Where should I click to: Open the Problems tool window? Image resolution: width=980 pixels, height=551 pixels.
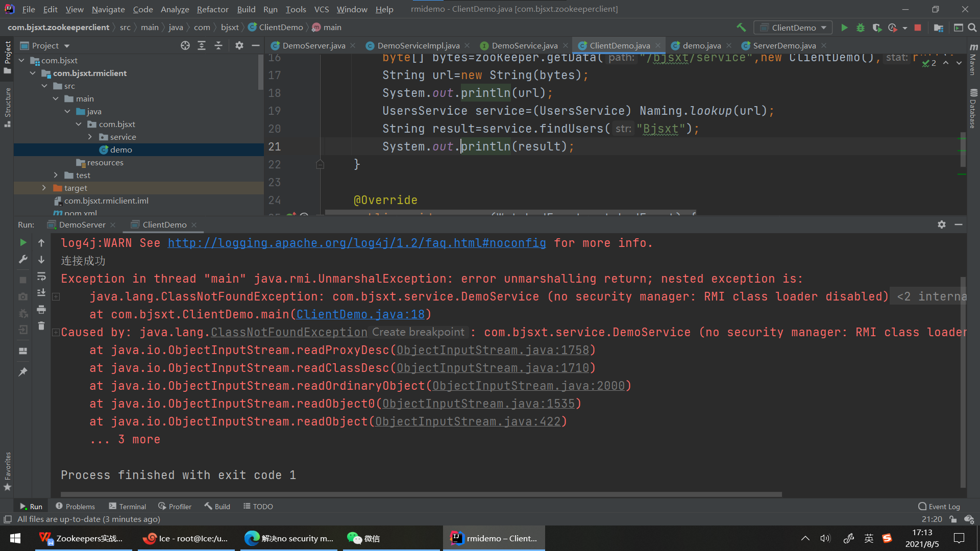point(75,506)
